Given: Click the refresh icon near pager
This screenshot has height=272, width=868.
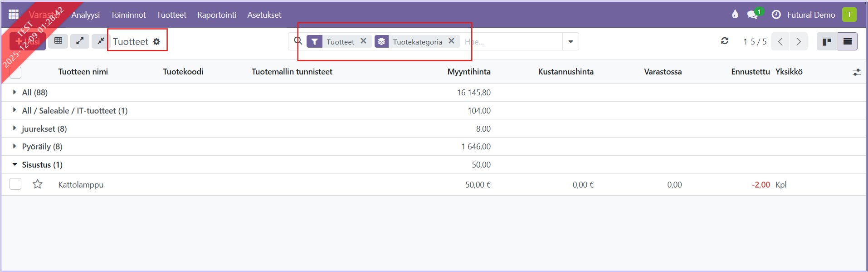Looking at the screenshot, I should coord(725,41).
